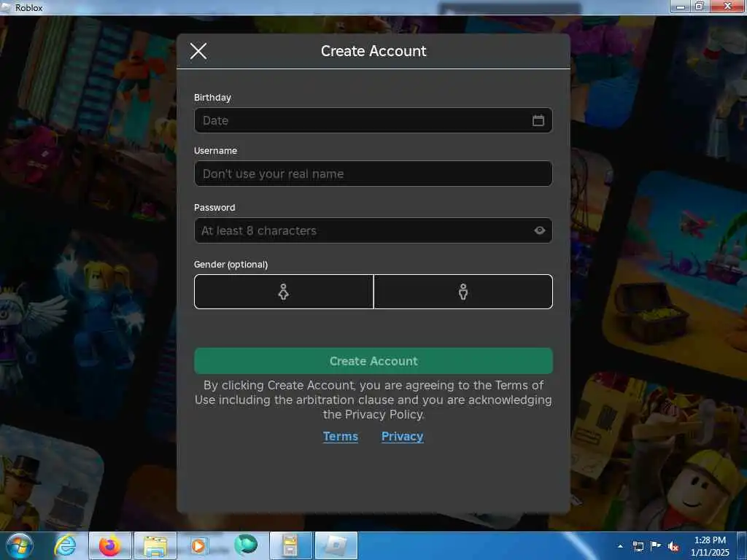
Task: Click the muted volume tray icon
Action: 673,547
